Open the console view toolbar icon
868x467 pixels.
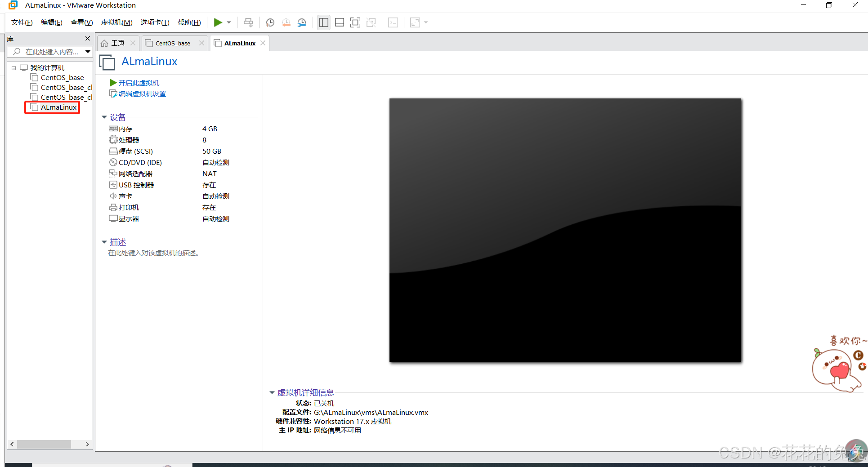pyautogui.click(x=393, y=22)
